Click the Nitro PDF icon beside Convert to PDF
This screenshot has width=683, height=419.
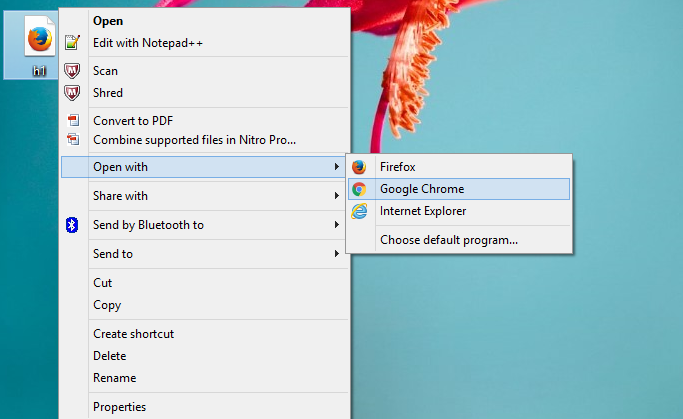pos(73,120)
